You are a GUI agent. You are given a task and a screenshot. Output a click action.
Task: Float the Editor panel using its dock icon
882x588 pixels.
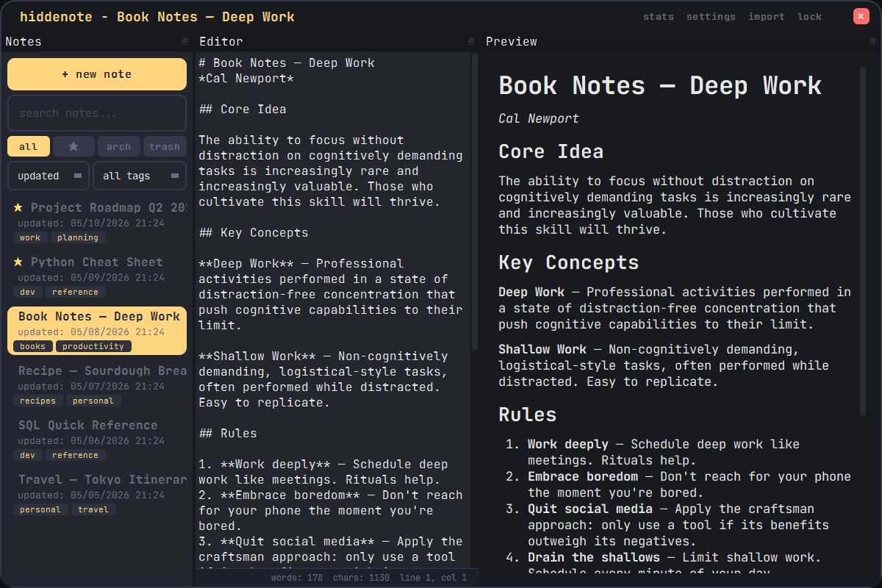[471, 42]
